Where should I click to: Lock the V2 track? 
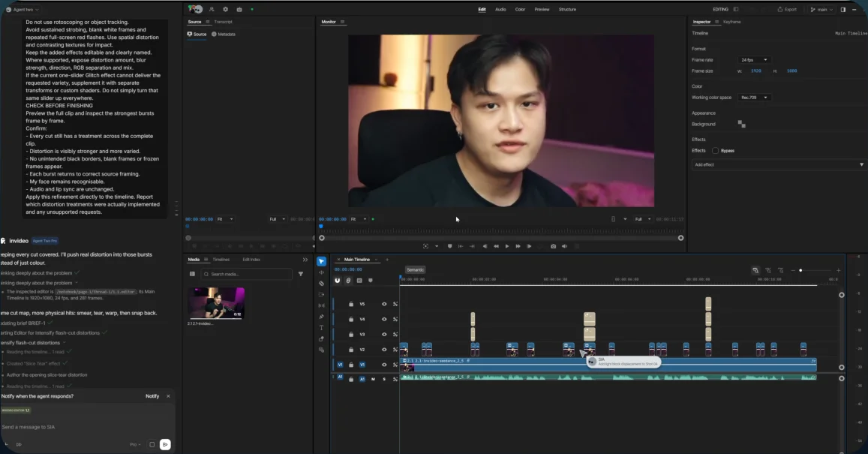[351, 350]
